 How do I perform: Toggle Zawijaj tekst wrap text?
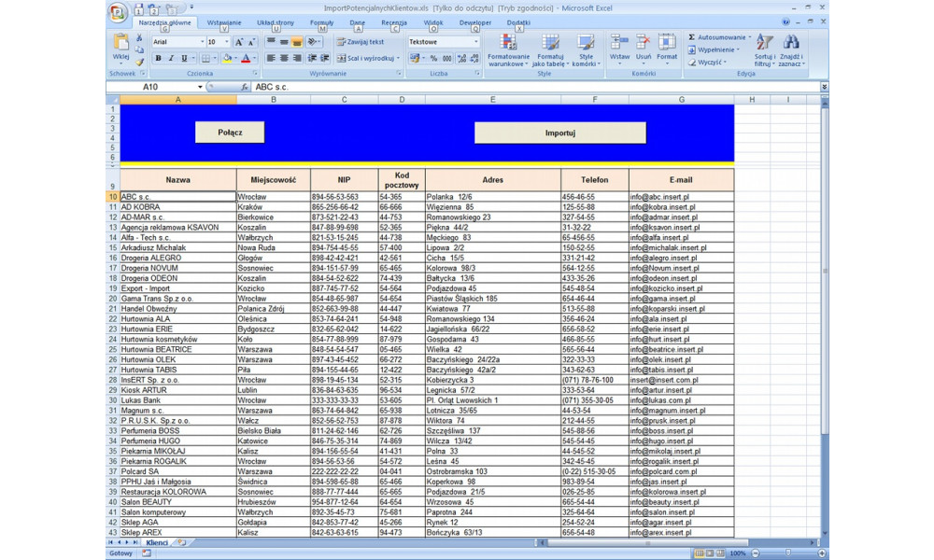(361, 42)
